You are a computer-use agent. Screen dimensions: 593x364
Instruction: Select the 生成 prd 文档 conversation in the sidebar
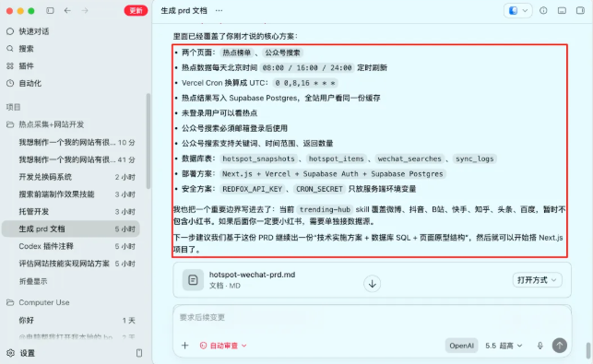tap(71, 229)
